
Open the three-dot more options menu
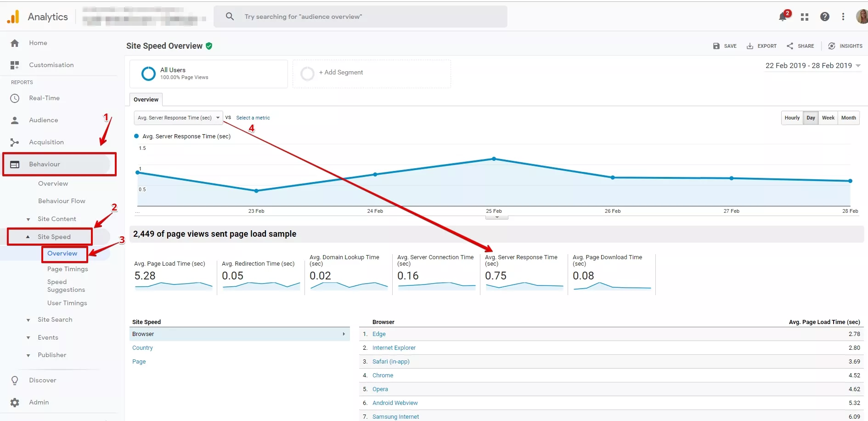843,17
